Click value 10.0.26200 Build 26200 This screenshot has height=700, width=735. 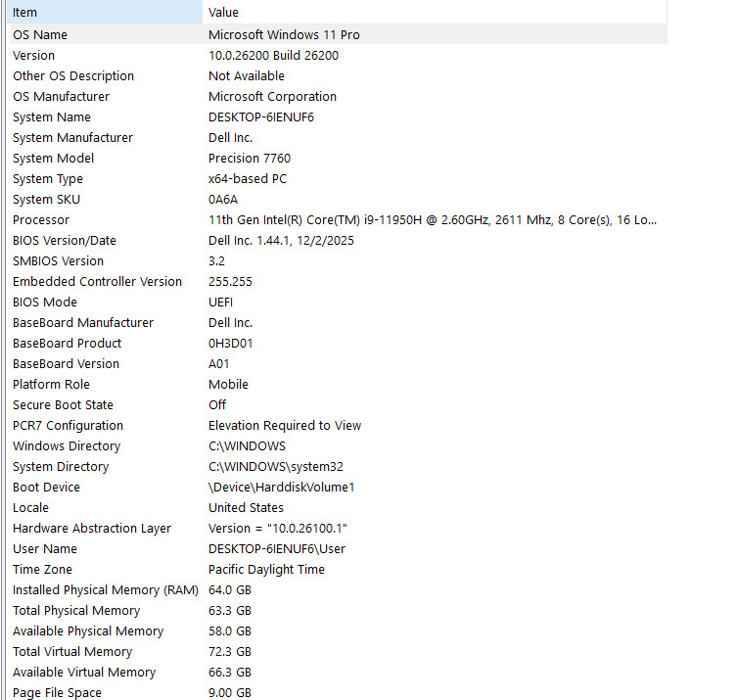(x=273, y=56)
